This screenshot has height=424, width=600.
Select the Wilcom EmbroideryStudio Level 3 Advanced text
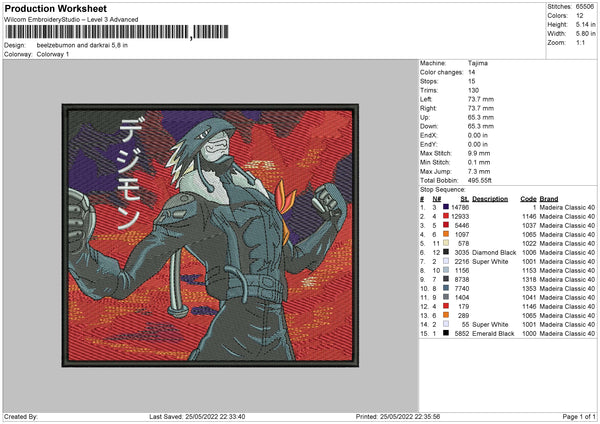point(71,20)
